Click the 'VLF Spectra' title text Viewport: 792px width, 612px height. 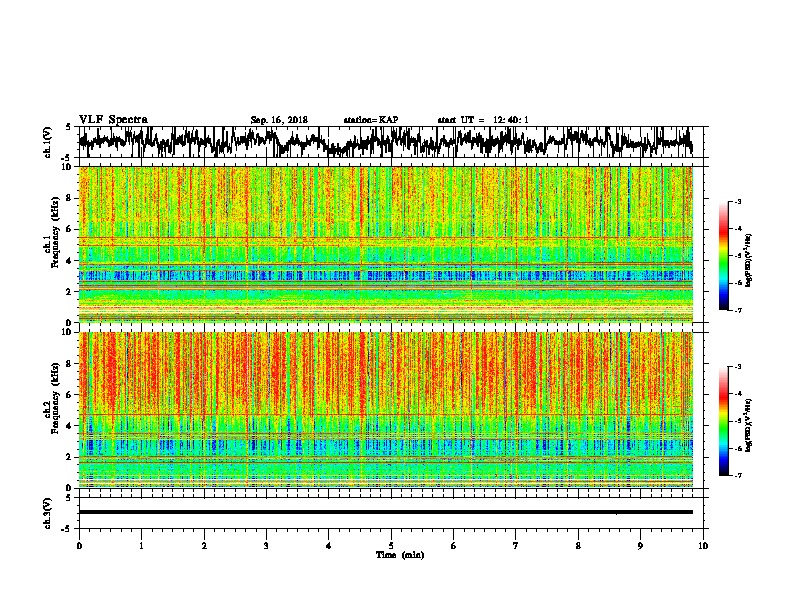pyautogui.click(x=113, y=120)
